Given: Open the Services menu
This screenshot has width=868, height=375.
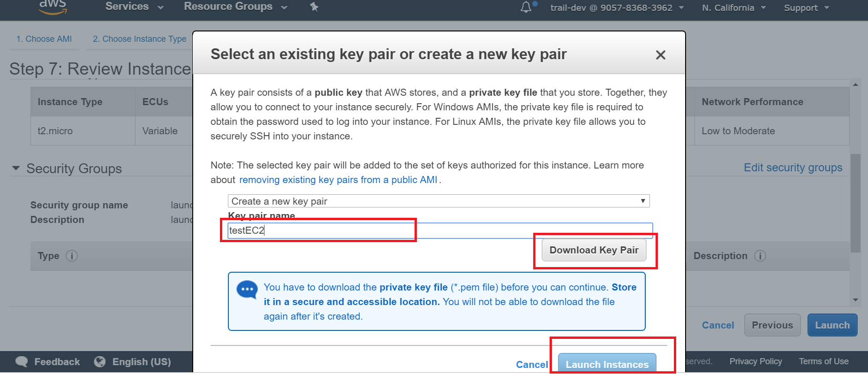Looking at the screenshot, I should [134, 7].
